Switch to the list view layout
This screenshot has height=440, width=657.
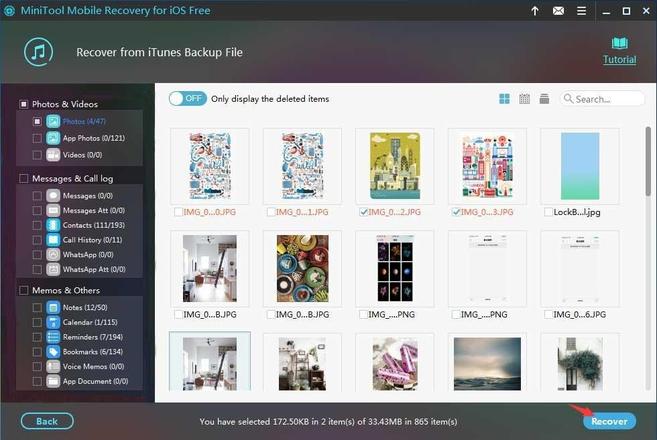[x=544, y=99]
